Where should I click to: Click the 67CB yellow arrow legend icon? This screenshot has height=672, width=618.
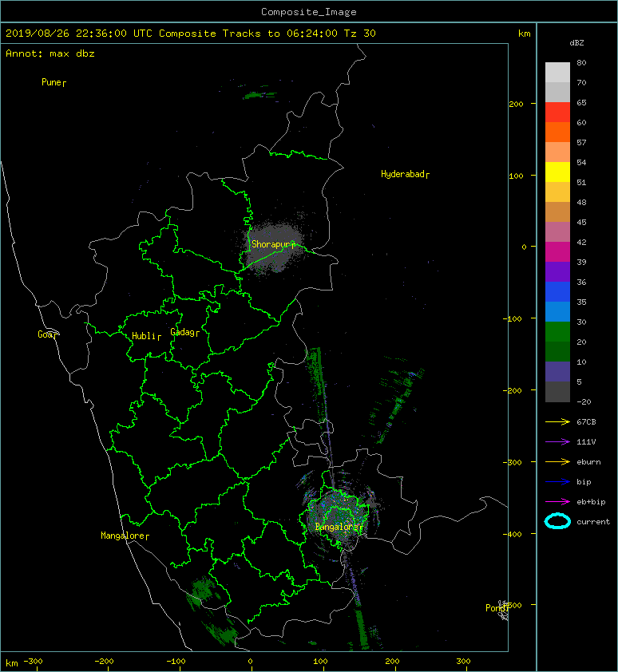point(557,422)
